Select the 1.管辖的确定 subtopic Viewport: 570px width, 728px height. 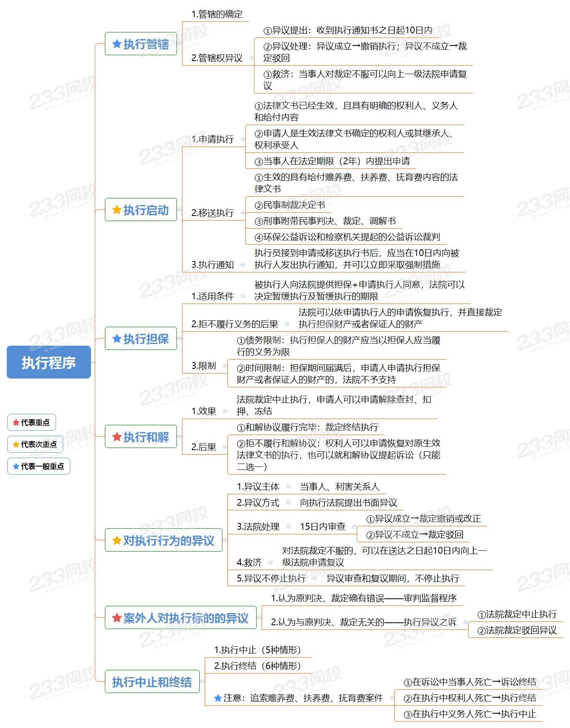coord(217,14)
